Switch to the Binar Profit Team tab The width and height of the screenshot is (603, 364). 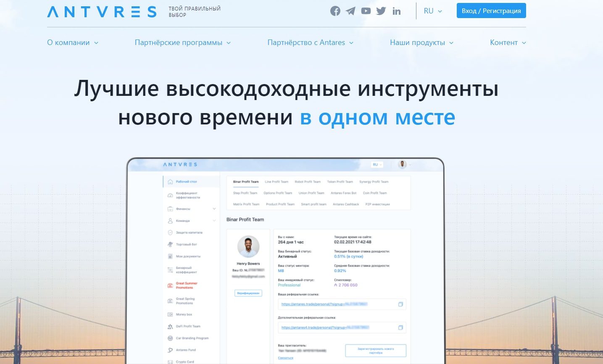pos(246,182)
